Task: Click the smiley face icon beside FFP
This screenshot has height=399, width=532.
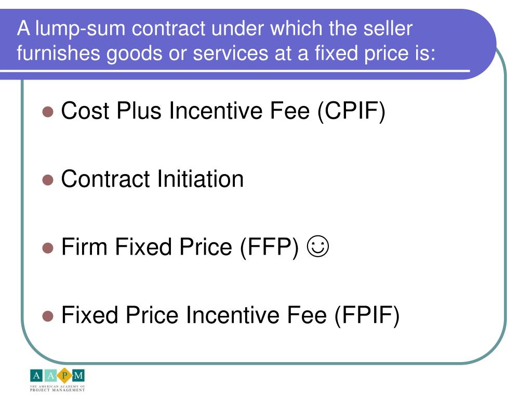Action: 318,246
